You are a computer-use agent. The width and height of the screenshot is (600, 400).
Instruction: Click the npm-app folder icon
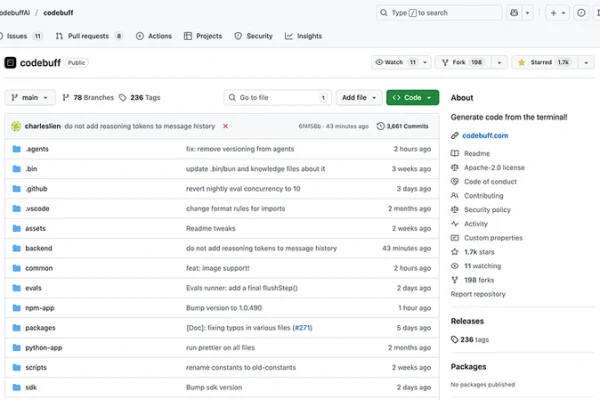point(16,308)
